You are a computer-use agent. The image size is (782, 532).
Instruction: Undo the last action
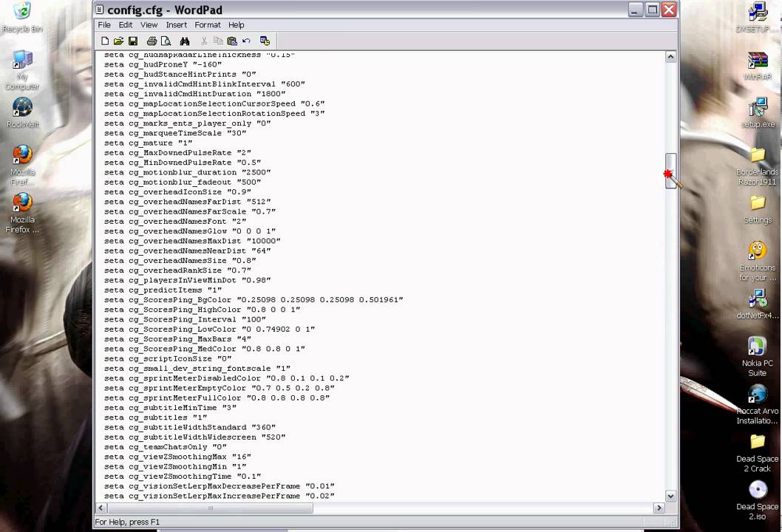click(247, 41)
